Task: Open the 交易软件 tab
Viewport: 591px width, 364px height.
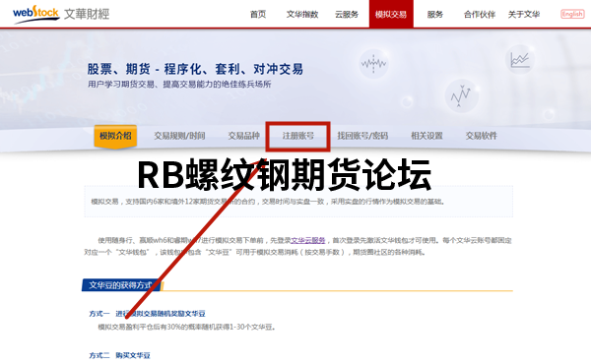Action: tap(482, 136)
